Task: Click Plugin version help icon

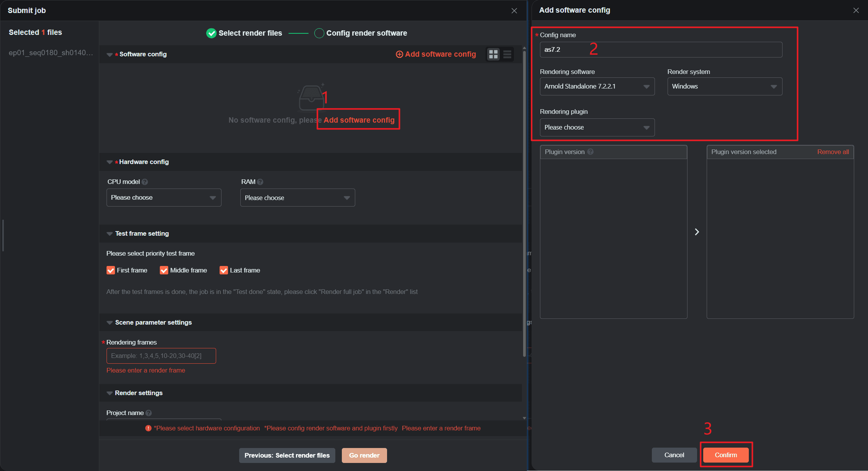Action: coord(591,152)
